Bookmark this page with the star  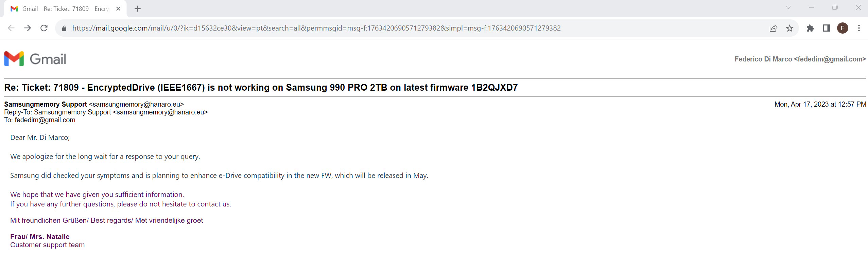pyautogui.click(x=789, y=28)
